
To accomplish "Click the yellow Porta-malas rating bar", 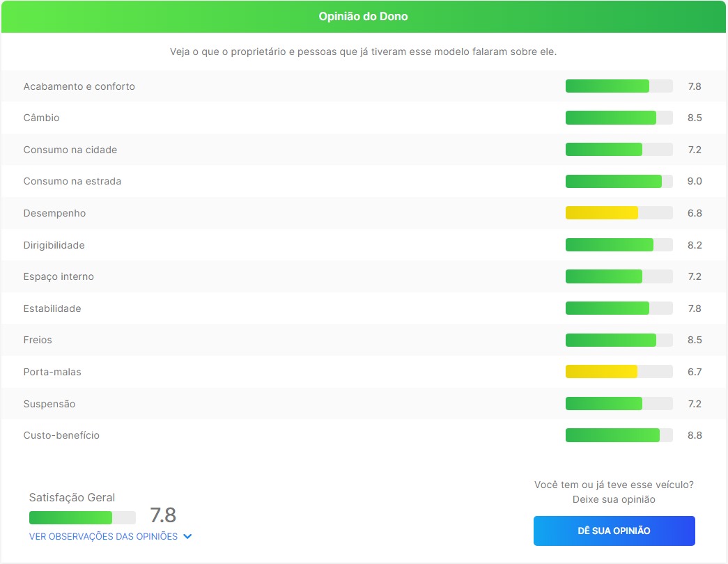I will (x=619, y=371).
